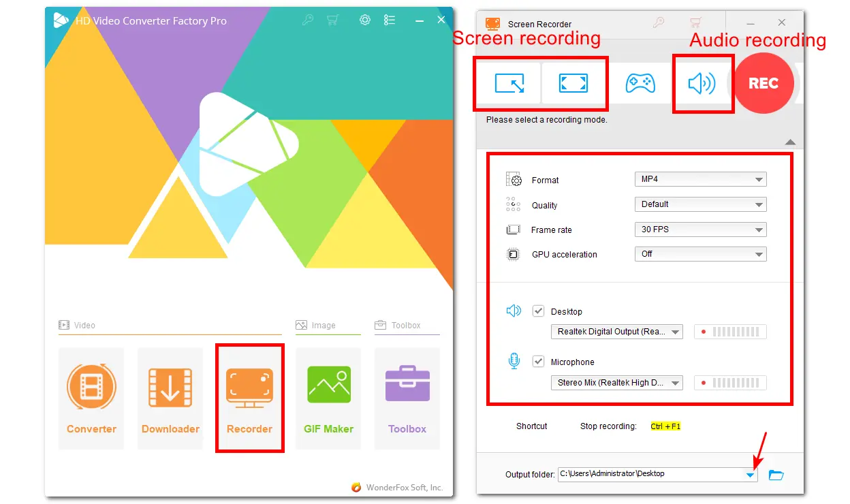Click the cart icon in Screen Recorder title bar
Viewport: 850px width, 504px height.
click(695, 22)
